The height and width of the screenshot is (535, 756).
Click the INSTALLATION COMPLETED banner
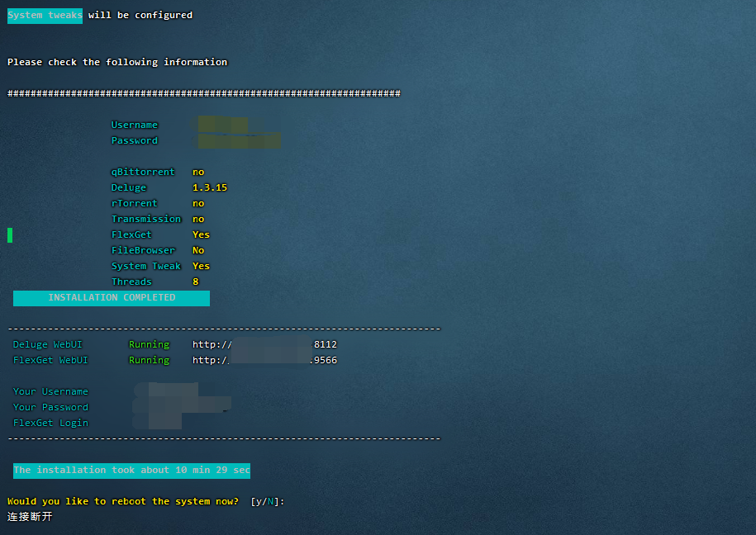(x=112, y=298)
